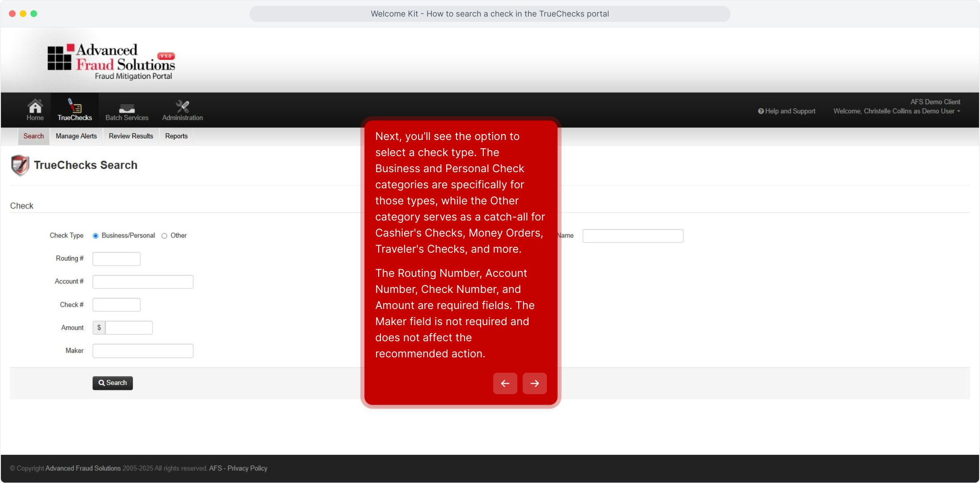Go to previous tutorial step arrow
Screen dimensions: 980x483
505,383
